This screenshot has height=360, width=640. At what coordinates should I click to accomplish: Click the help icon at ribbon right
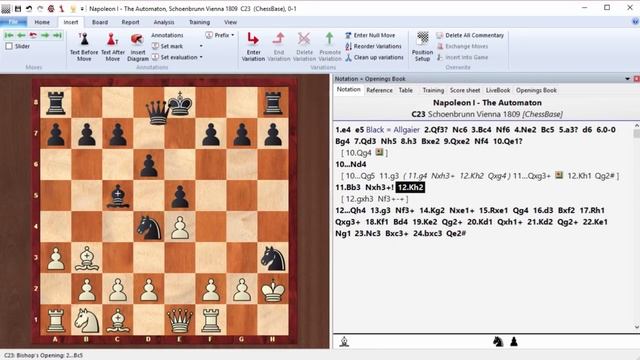(635, 22)
